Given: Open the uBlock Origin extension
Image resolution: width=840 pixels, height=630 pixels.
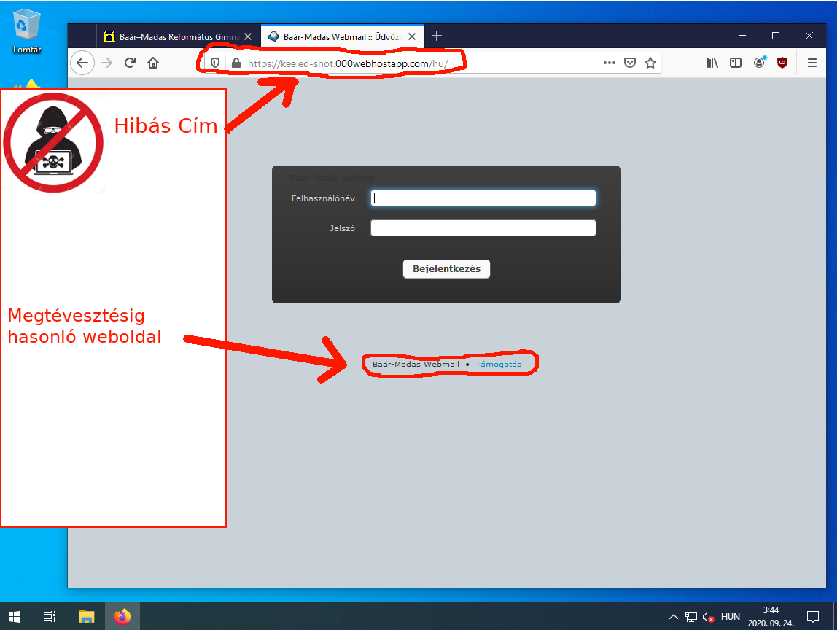Looking at the screenshot, I should click(x=782, y=63).
